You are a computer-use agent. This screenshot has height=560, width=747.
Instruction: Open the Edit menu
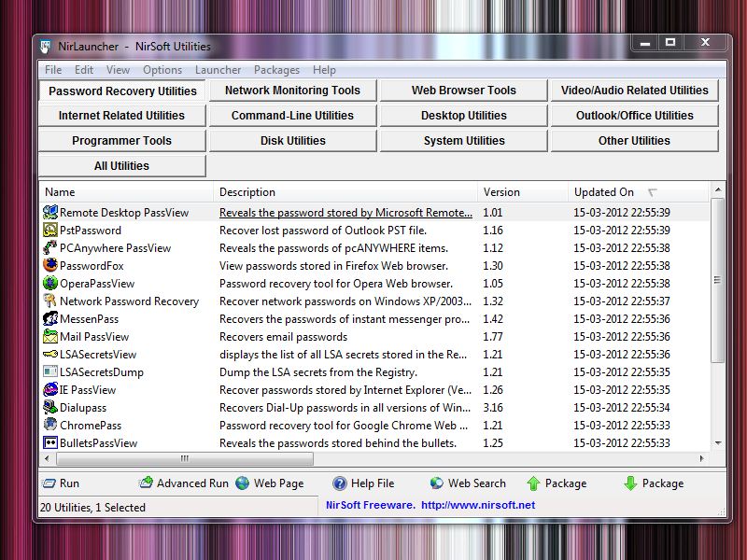tap(84, 70)
